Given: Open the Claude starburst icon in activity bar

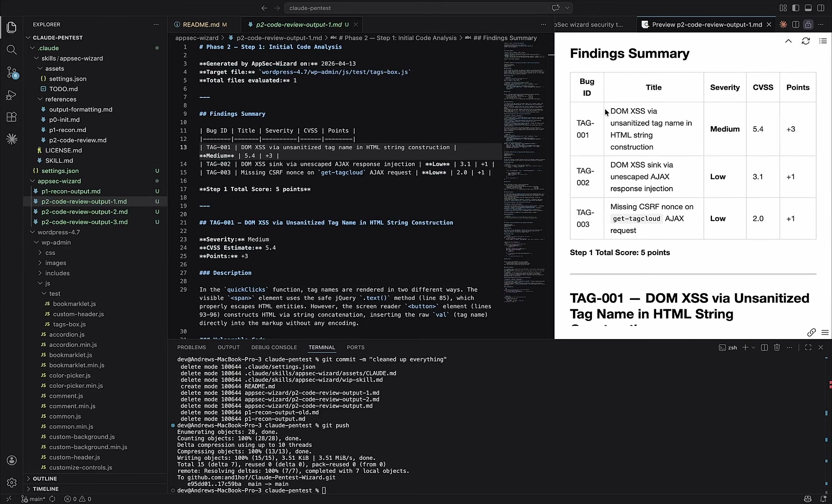Looking at the screenshot, I should coord(12,139).
